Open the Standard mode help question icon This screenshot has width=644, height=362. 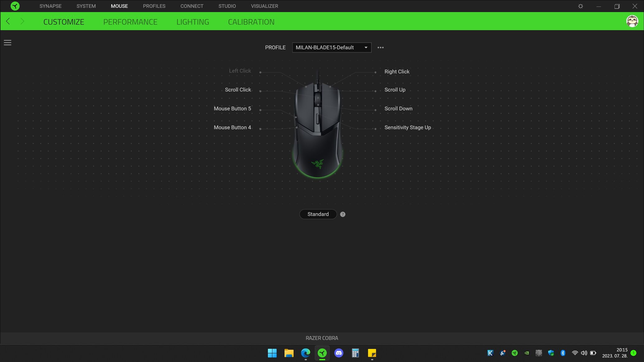tap(342, 214)
